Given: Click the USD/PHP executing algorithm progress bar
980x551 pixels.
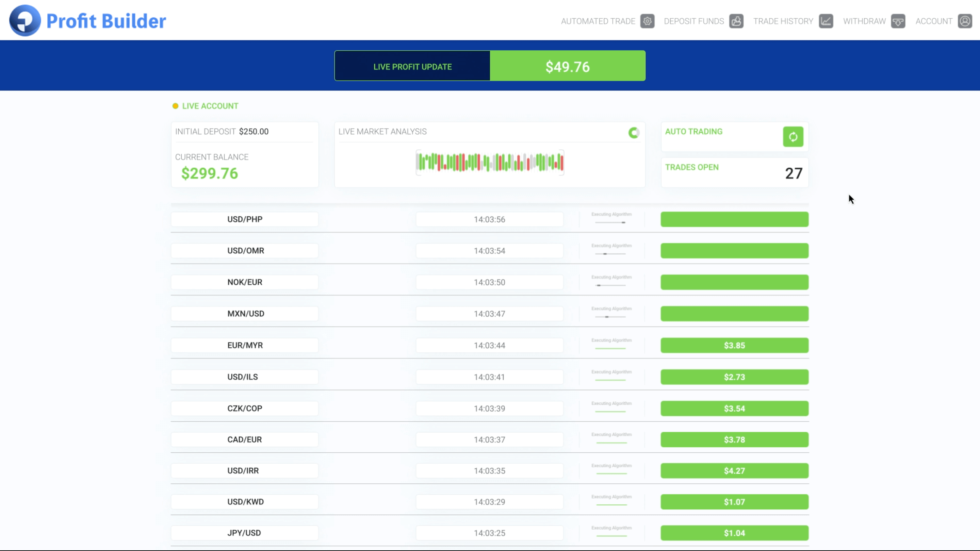Looking at the screenshot, I should [x=610, y=222].
